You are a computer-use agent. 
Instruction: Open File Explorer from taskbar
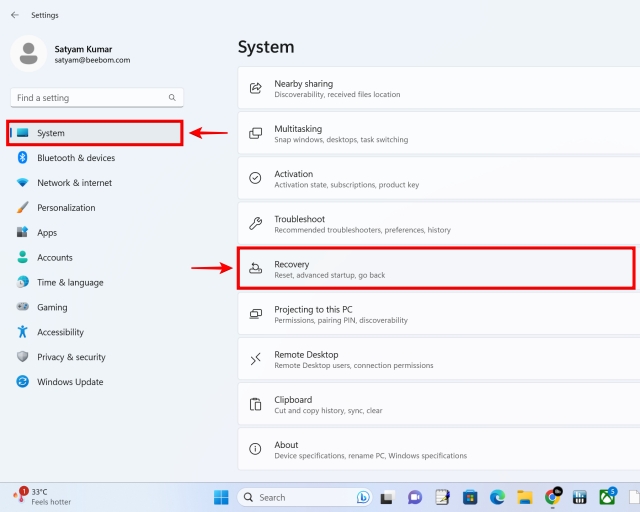pyautogui.click(x=525, y=497)
